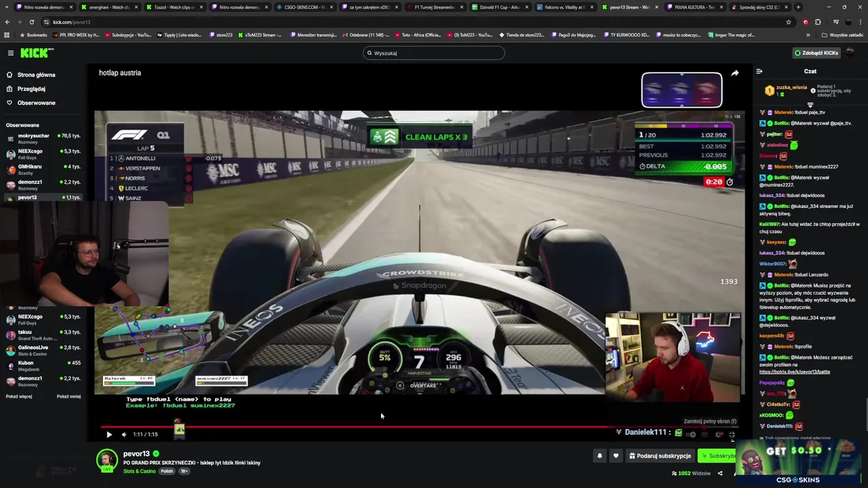Open the Bookmarks bookmark
The width and height of the screenshot is (868, 488).
[x=34, y=35]
